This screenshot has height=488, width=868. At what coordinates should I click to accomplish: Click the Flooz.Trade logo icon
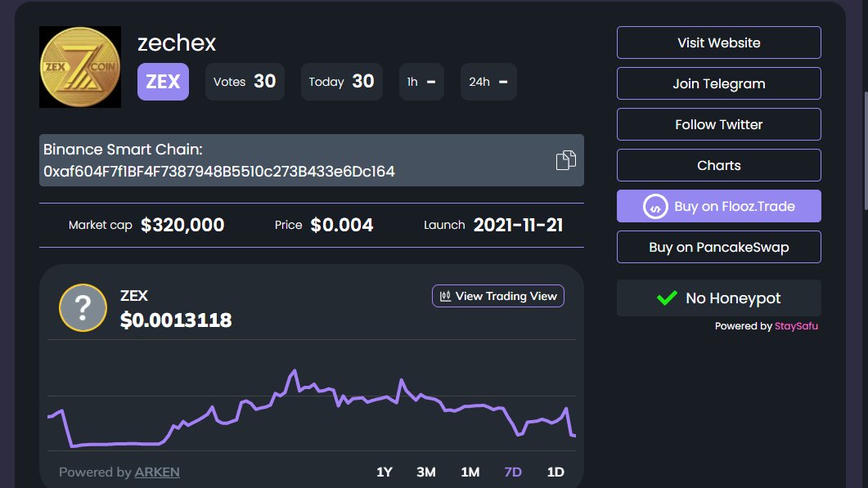(x=655, y=206)
